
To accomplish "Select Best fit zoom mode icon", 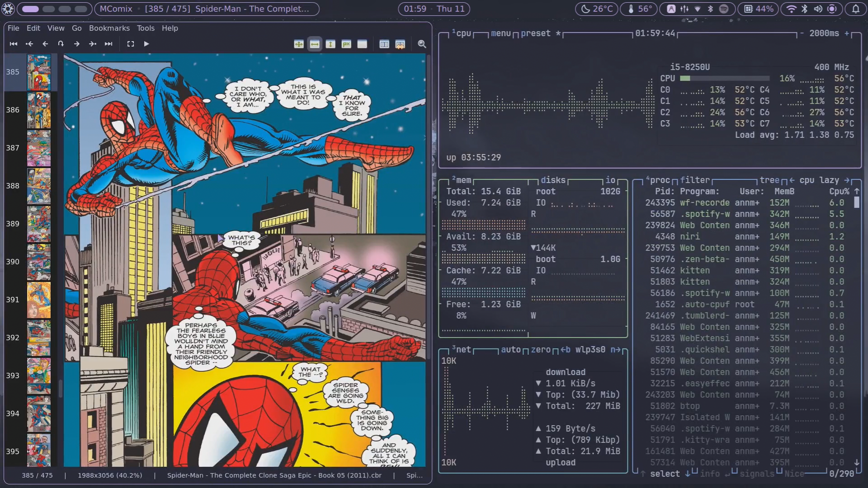I will [x=299, y=44].
